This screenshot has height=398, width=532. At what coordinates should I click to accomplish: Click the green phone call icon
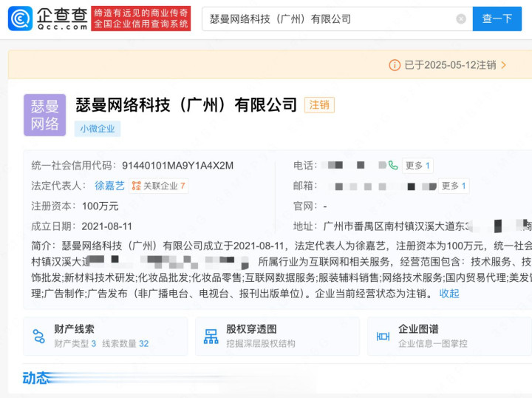pos(393,166)
